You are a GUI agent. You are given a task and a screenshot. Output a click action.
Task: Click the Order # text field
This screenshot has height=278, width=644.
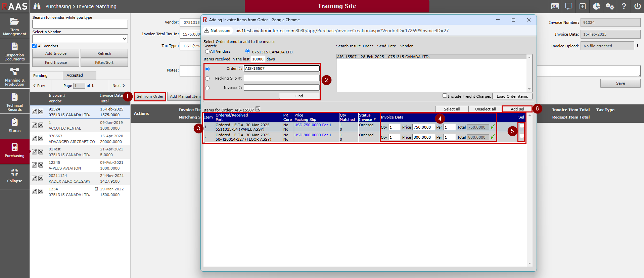coord(281,68)
